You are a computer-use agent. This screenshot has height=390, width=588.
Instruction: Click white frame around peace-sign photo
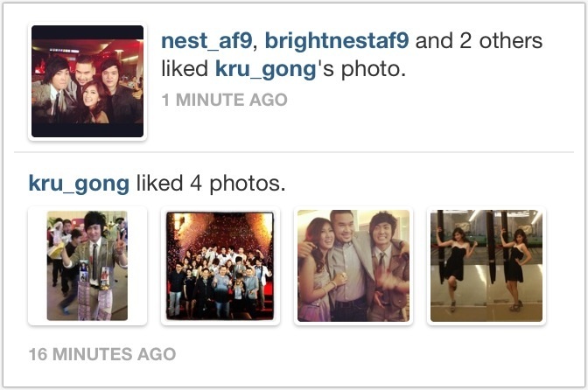click(x=37, y=266)
